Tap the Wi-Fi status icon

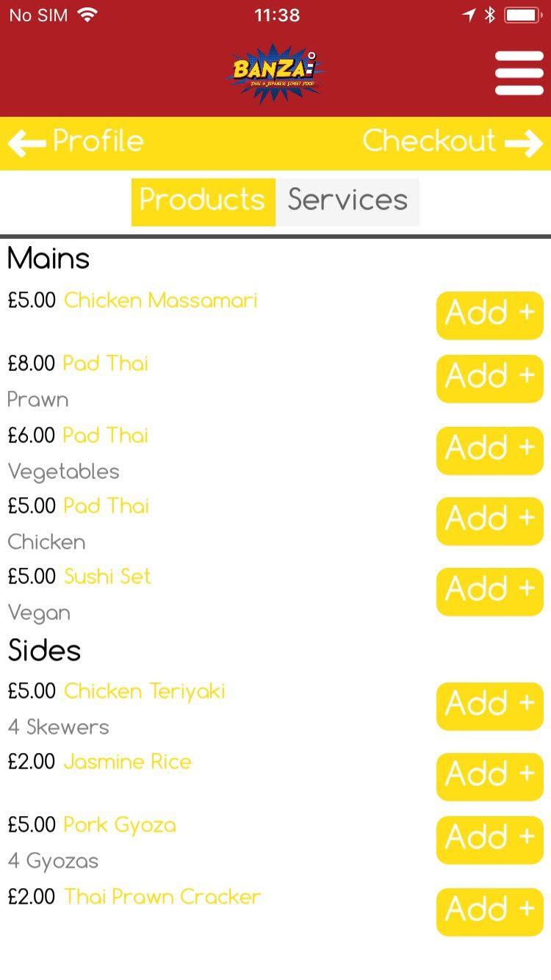[x=88, y=15]
